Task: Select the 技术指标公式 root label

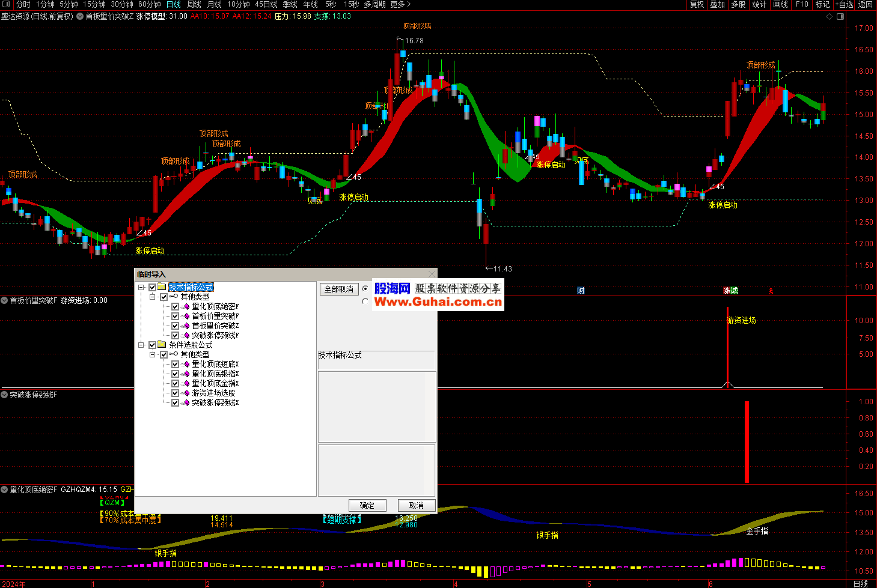Action: coord(191,287)
